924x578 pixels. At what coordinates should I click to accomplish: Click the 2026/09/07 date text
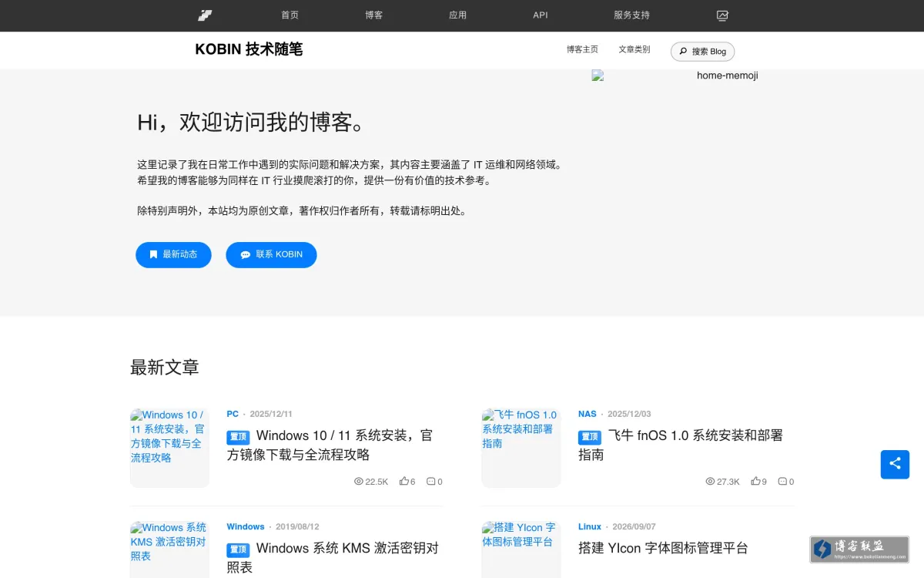(634, 526)
